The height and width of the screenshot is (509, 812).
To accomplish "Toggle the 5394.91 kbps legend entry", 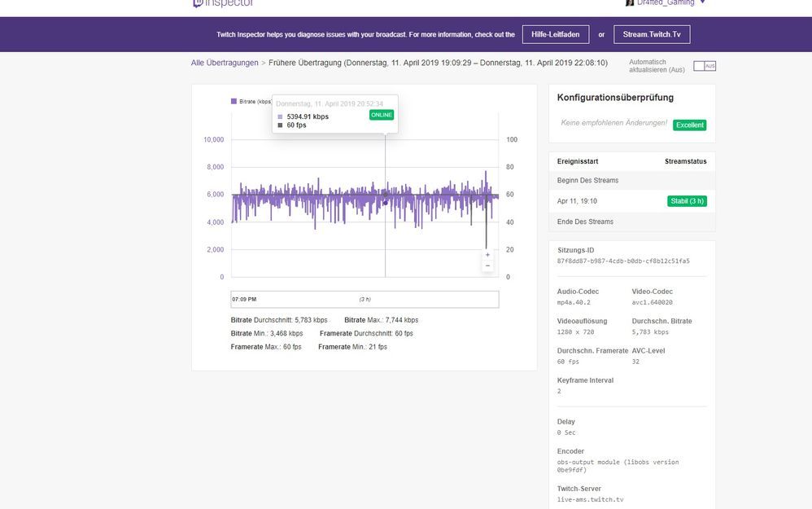I will point(308,116).
